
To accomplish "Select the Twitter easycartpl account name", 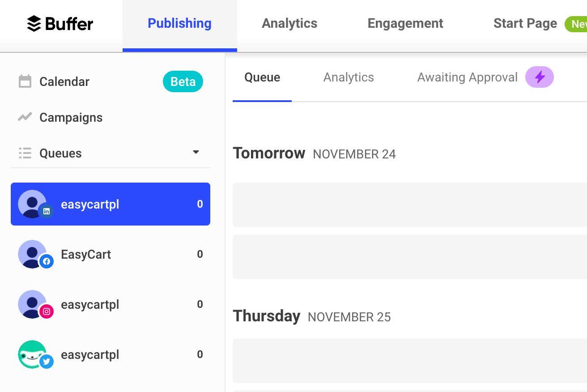I will coord(90,355).
